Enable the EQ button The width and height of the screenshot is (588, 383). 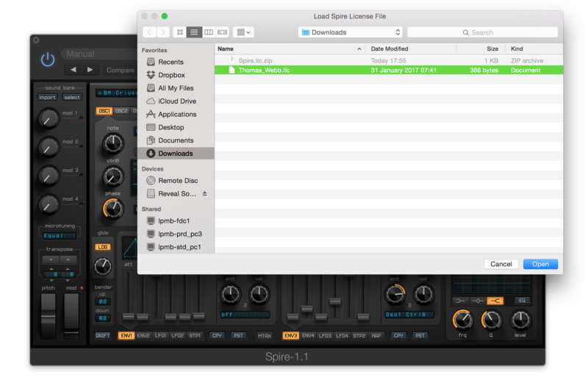point(521,300)
